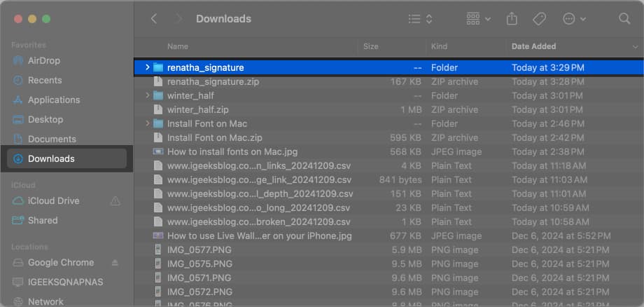Eject the Google Chrome volume
The width and height of the screenshot is (644, 307).
click(x=115, y=263)
